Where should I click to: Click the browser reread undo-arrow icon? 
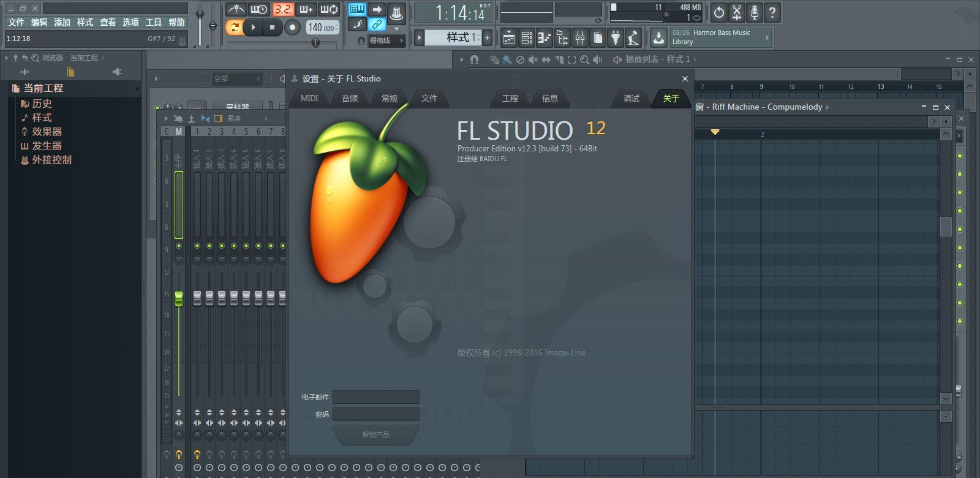[24, 58]
